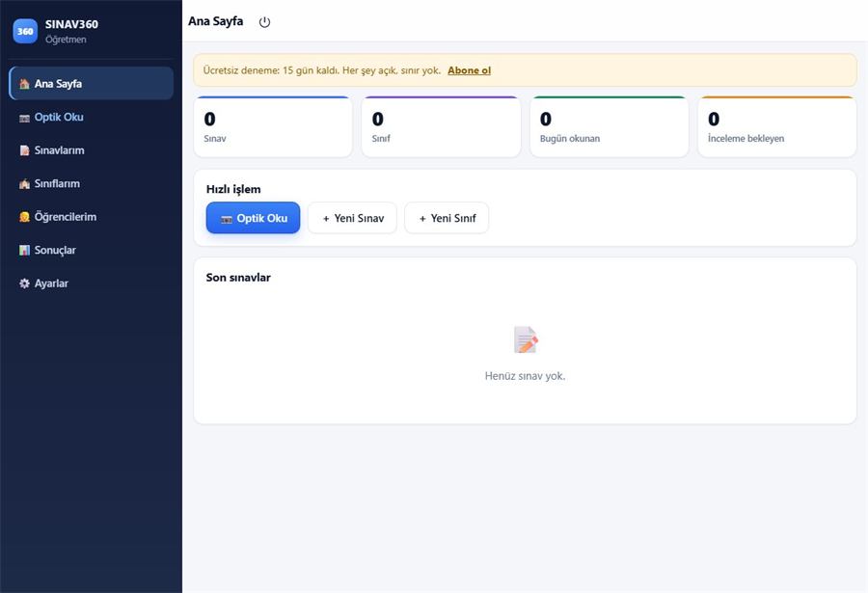
Task: Select the Bugün okunan stat card
Action: [610, 126]
